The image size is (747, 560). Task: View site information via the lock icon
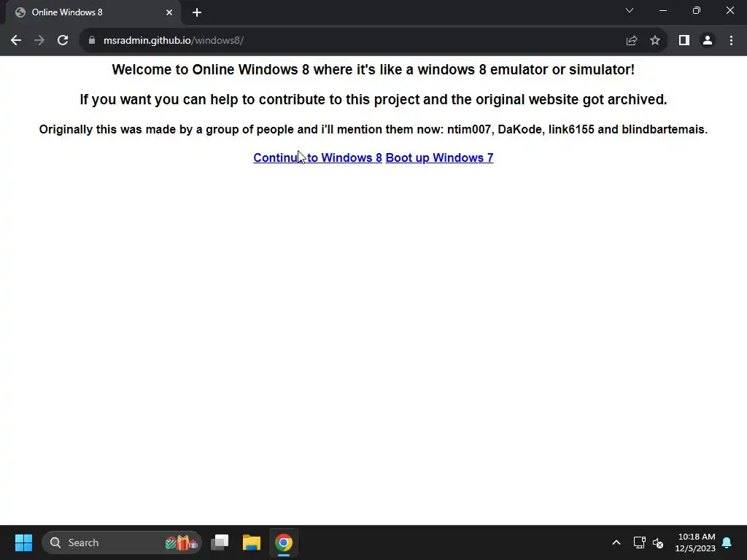pyautogui.click(x=92, y=41)
